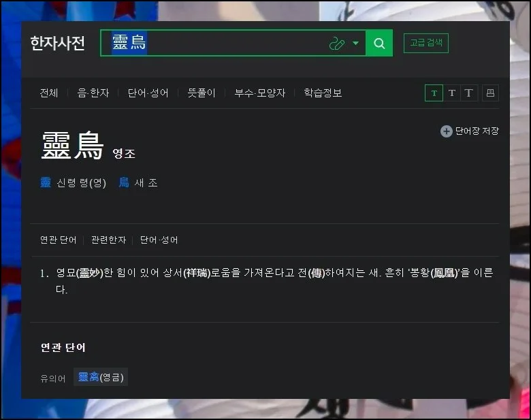Expand the input method dropdown arrow

355,43
